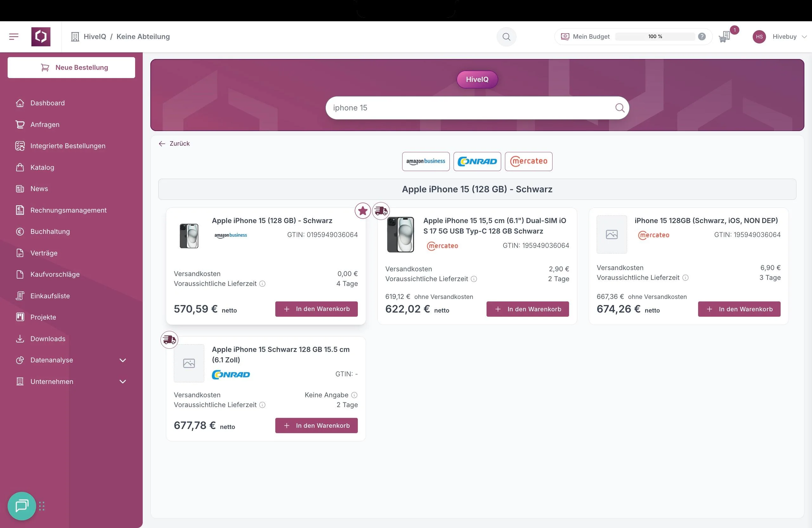812x528 pixels.
Task: Add 622,02 € Mercateo iPhone to cart
Action: [527, 309]
